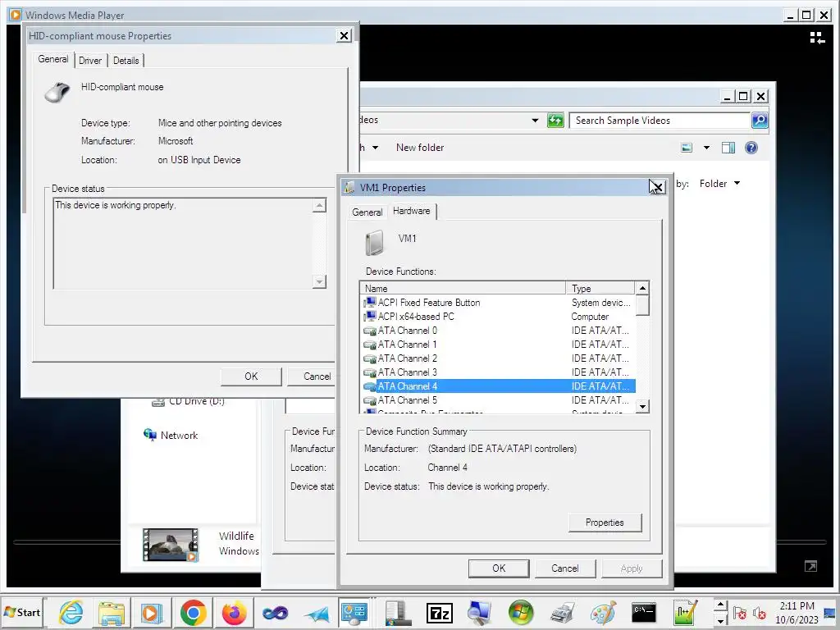
Task: Click the Name column header in device list
Action: coord(463,288)
